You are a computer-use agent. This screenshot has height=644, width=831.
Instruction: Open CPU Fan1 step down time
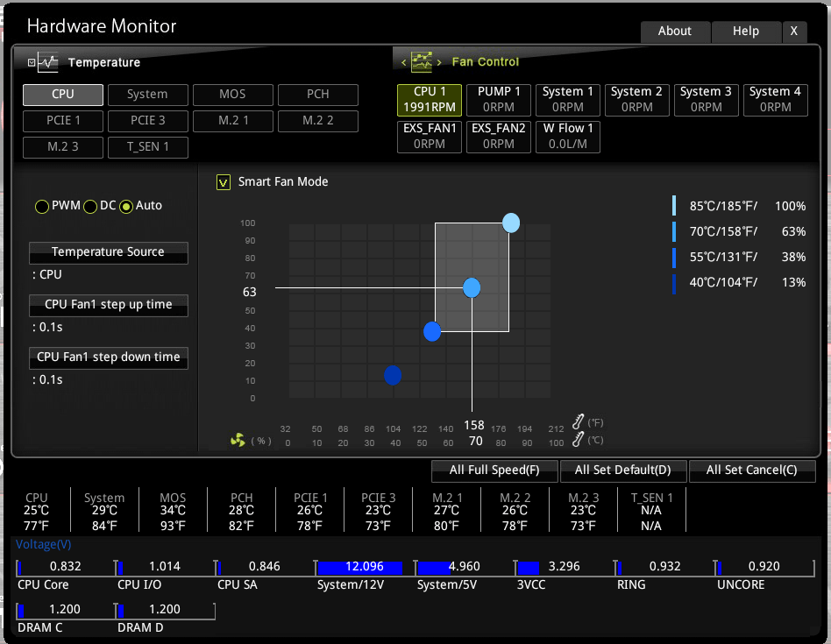(108, 357)
